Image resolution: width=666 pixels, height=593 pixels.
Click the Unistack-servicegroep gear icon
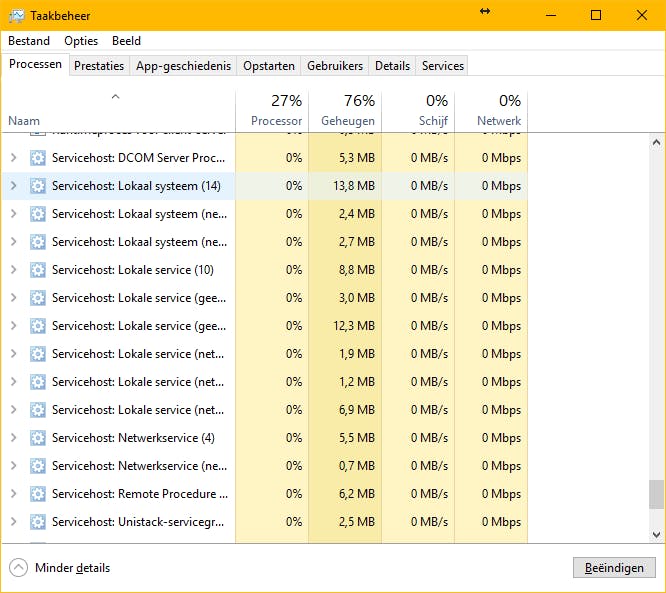point(38,522)
